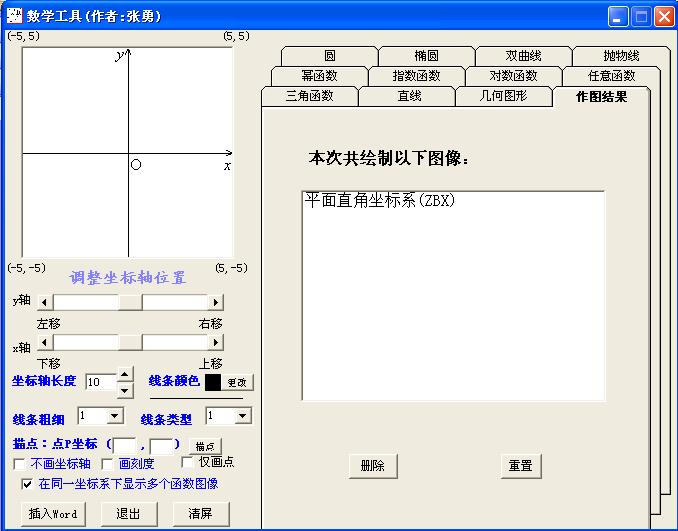Click 更改 to change line color

point(237,383)
